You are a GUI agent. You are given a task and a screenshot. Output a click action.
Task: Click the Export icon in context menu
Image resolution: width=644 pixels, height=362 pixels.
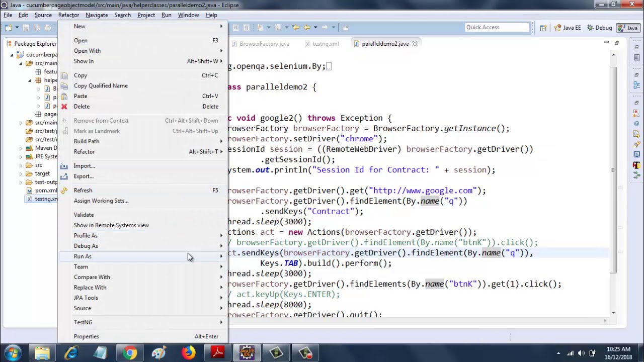(64, 176)
